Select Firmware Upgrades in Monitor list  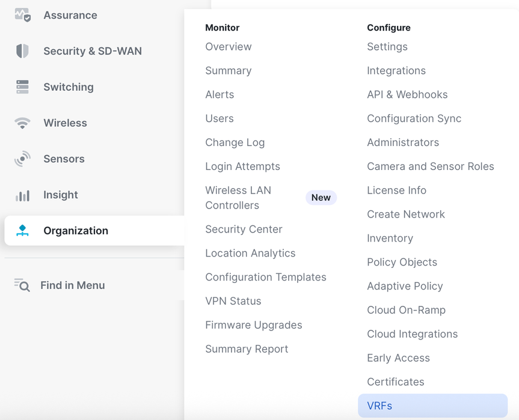click(253, 325)
